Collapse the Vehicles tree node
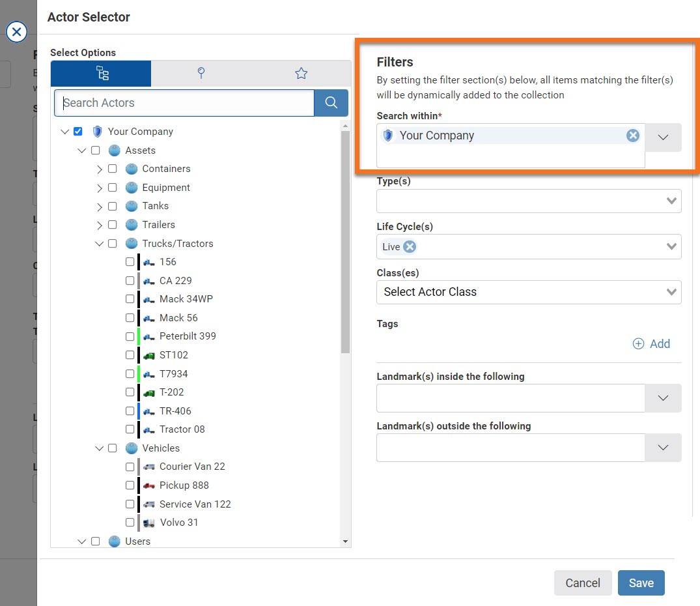 click(99, 448)
